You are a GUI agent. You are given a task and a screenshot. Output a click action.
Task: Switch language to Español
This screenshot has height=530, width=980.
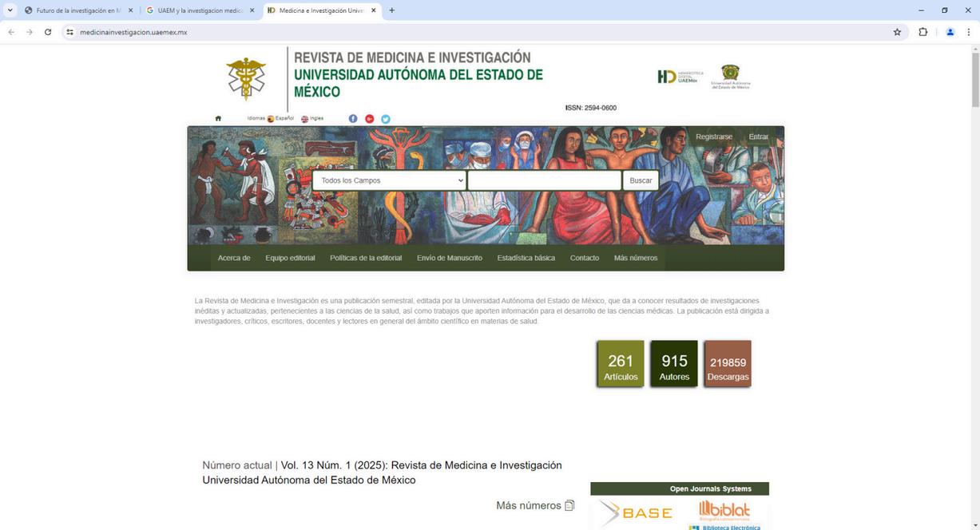[x=280, y=118]
